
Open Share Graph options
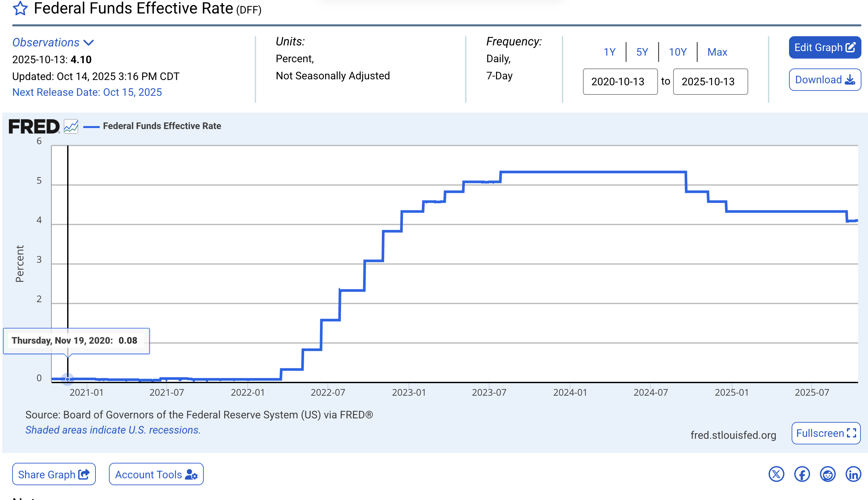54,474
